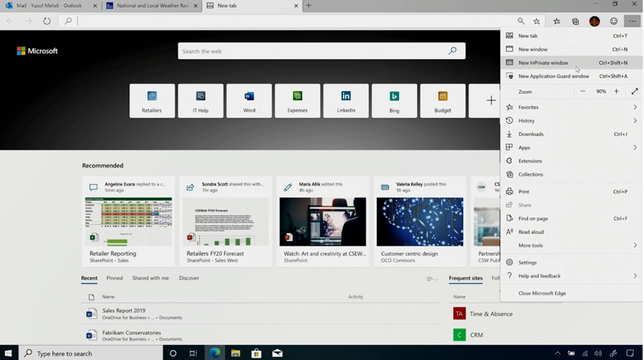Screen dimensions: 644x360
Task: Switch to the Pinned tab
Action: pos(114,278)
